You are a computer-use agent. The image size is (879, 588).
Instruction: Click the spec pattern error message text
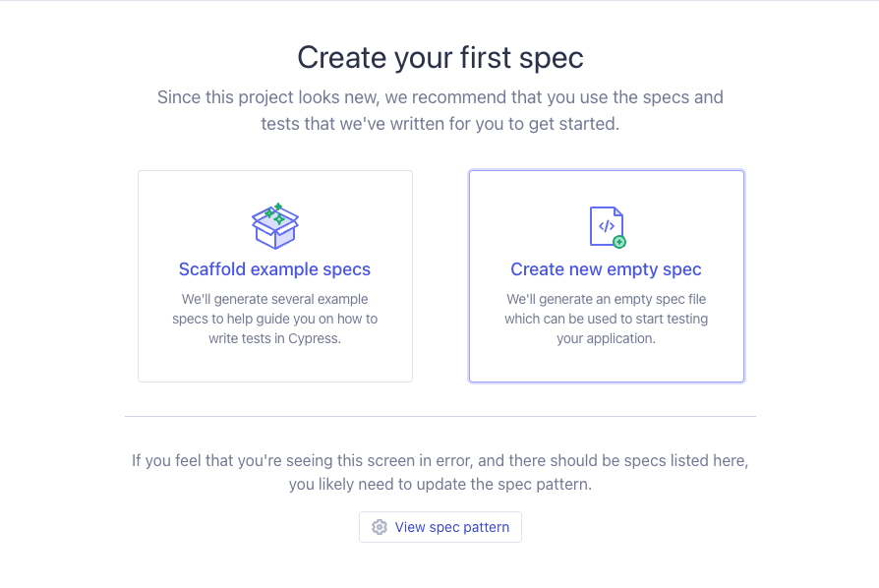click(439, 472)
